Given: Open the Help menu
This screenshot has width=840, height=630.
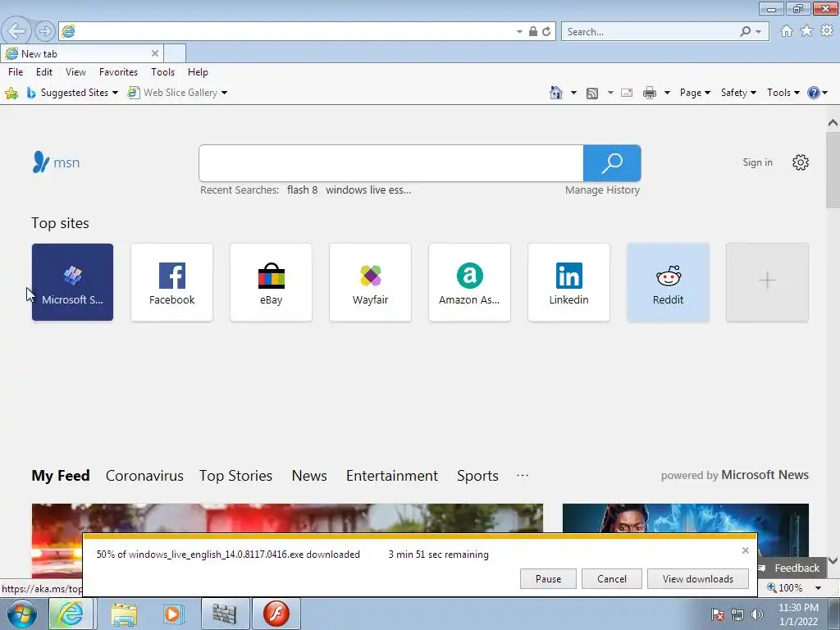Looking at the screenshot, I should tap(198, 72).
